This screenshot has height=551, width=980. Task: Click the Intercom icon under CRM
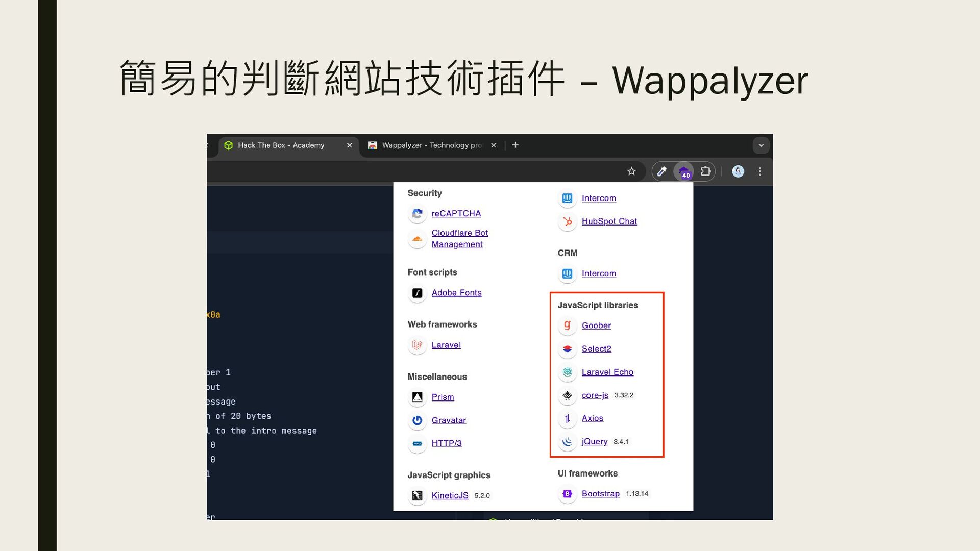point(567,274)
